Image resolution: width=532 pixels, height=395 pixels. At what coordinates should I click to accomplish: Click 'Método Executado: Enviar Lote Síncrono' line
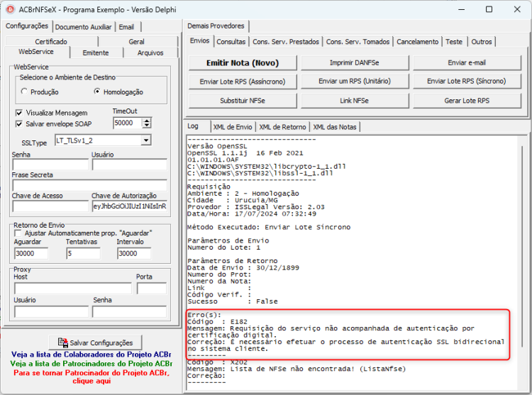pyautogui.click(x=269, y=227)
